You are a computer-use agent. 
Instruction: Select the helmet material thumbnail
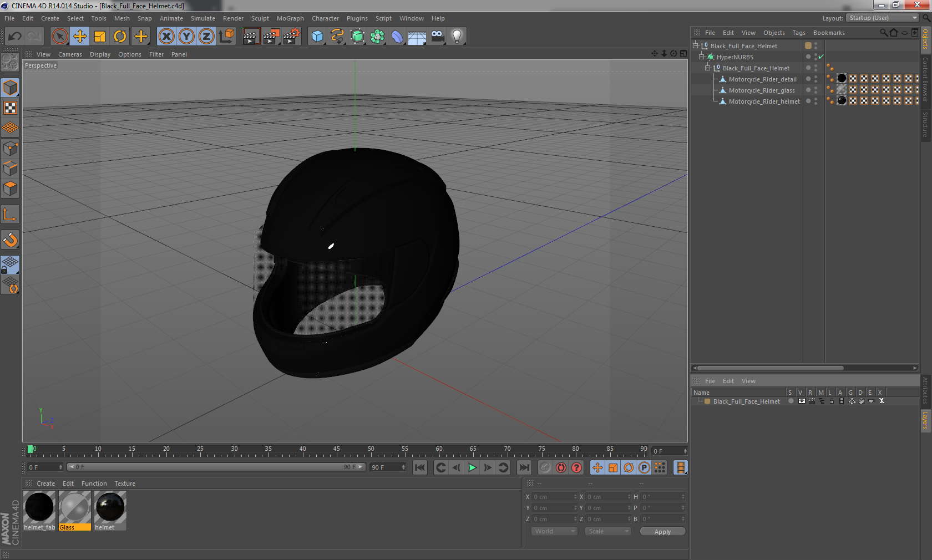[110, 511]
